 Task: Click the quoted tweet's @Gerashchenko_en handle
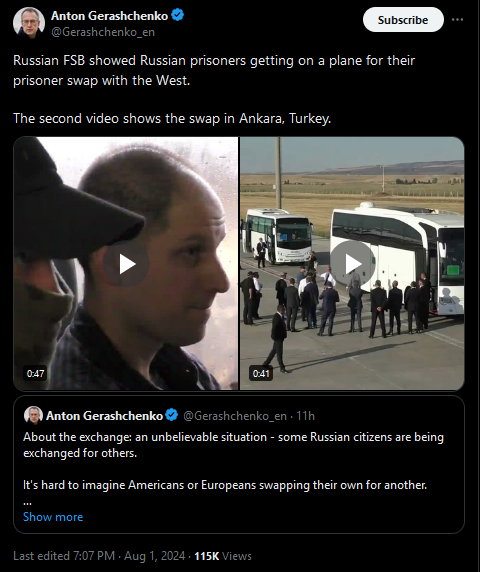point(235,416)
